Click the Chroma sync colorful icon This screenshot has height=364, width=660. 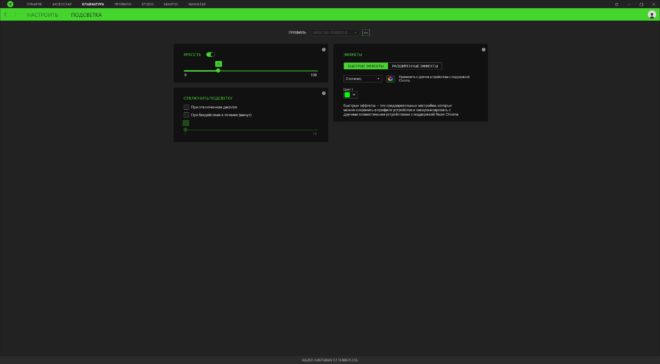[390, 79]
